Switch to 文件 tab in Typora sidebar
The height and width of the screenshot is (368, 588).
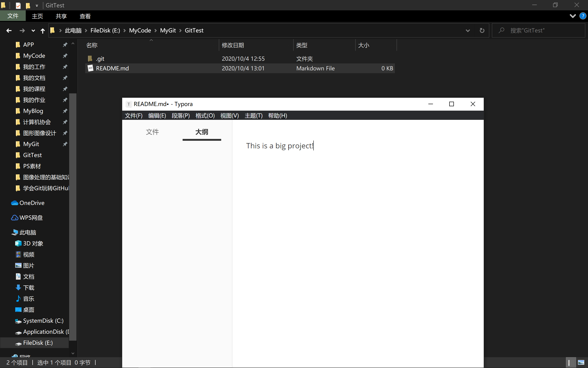point(152,132)
